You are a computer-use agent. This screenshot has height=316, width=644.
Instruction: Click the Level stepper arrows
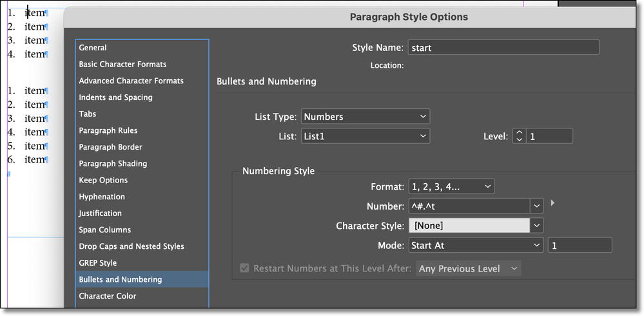tap(519, 136)
